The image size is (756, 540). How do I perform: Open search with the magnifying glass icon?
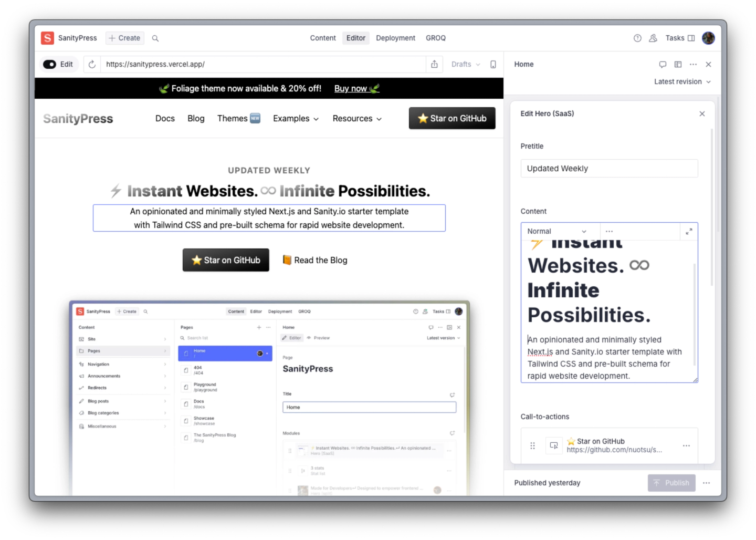click(x=155, y=38)
